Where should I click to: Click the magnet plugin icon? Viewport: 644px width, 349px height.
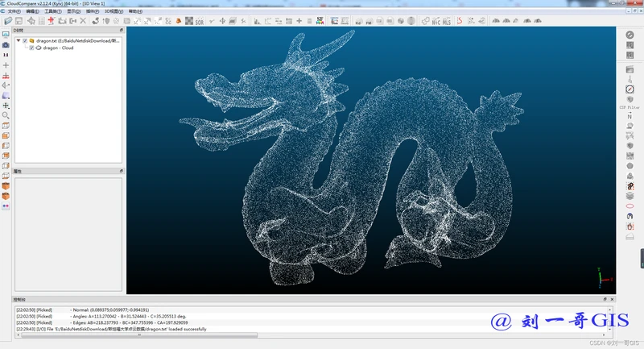(630, 216)
